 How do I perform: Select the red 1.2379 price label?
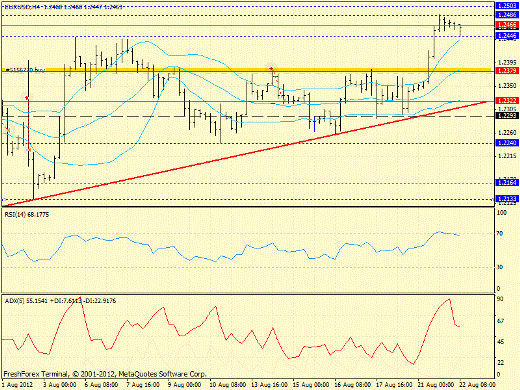(x=507, y=70)
